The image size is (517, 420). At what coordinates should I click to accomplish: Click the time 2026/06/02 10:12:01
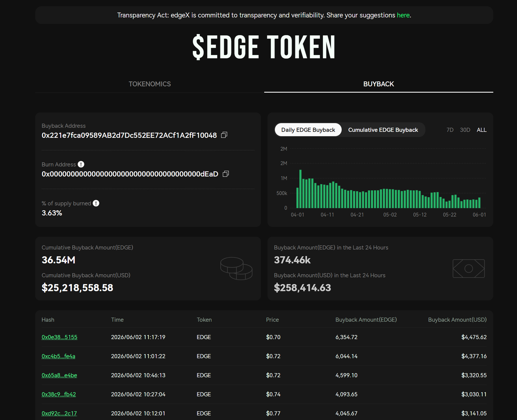138,413
